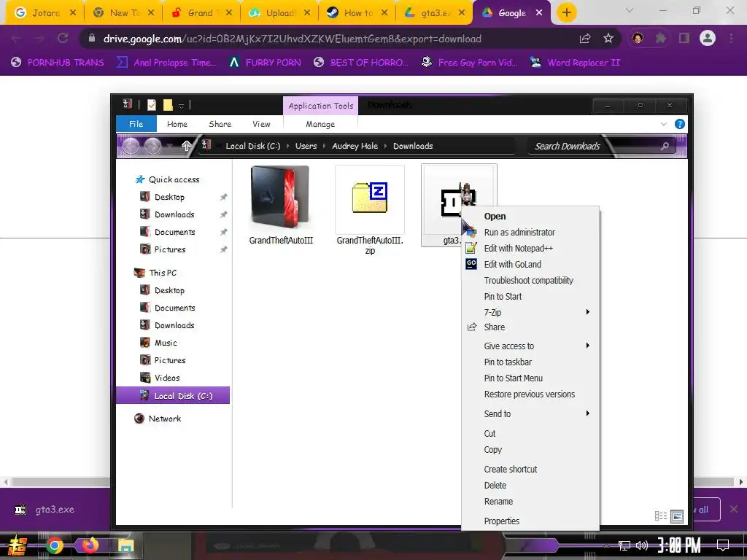
Task: Switch Explorer to large icons view
Action: [677, 516]
